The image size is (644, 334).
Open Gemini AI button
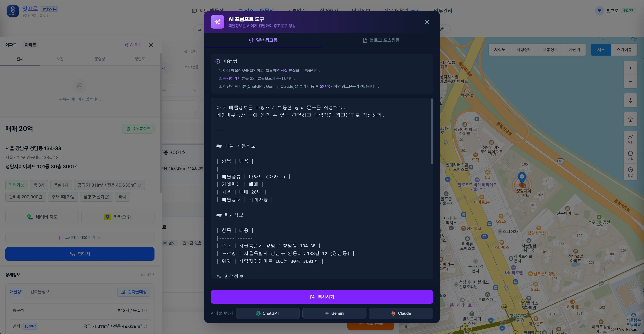334,313
